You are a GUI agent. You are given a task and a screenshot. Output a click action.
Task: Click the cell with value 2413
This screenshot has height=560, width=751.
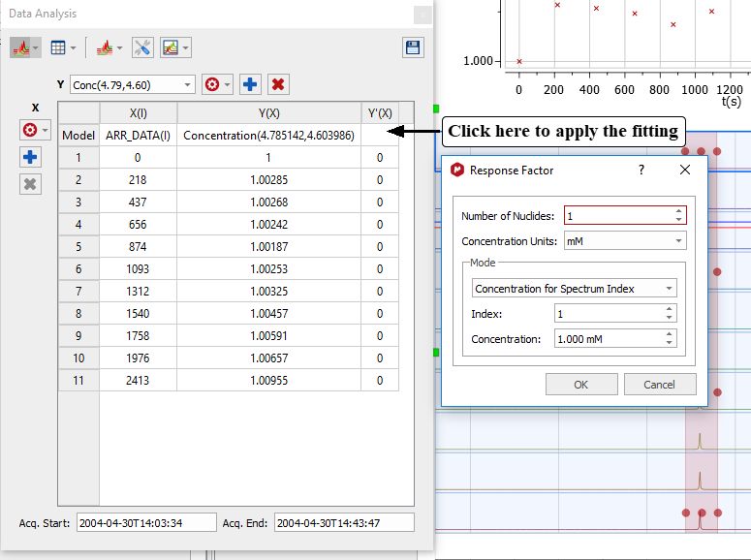(138, 381)
